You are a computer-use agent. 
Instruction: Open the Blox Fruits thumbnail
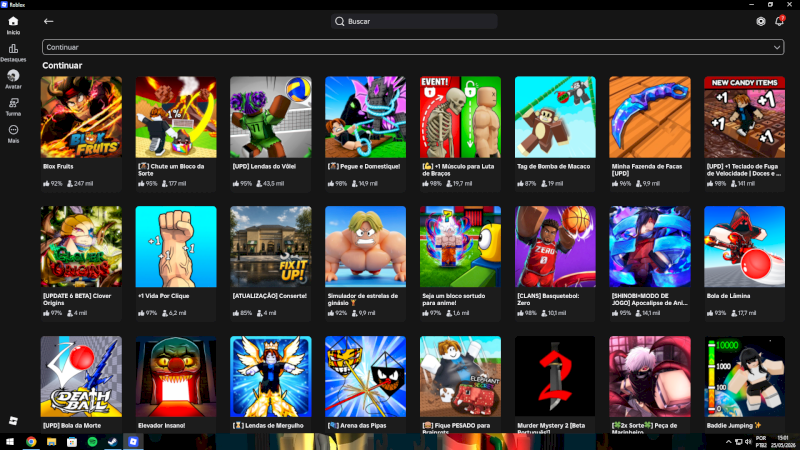point(81,117)
